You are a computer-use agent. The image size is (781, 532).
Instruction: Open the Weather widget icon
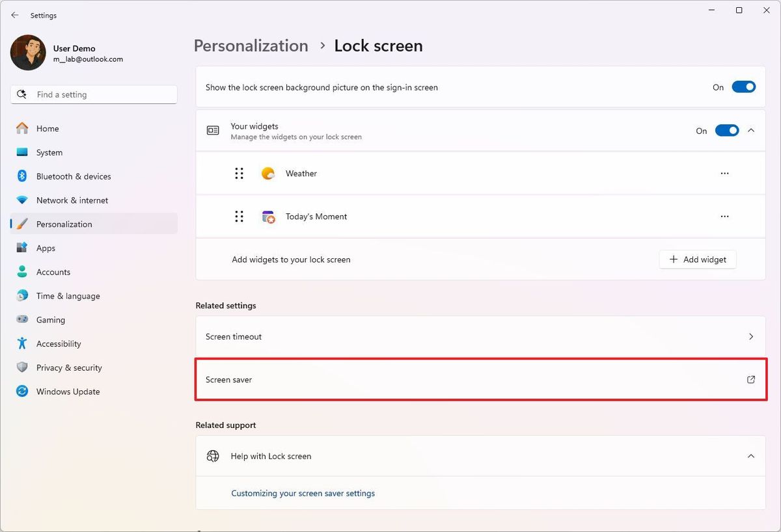268,173
